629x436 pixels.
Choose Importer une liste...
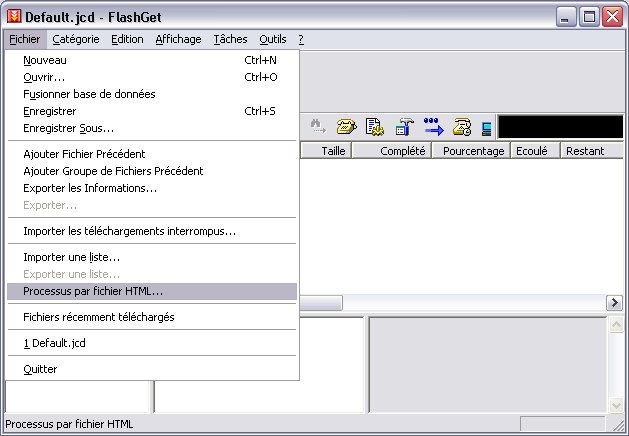[152, 257]
